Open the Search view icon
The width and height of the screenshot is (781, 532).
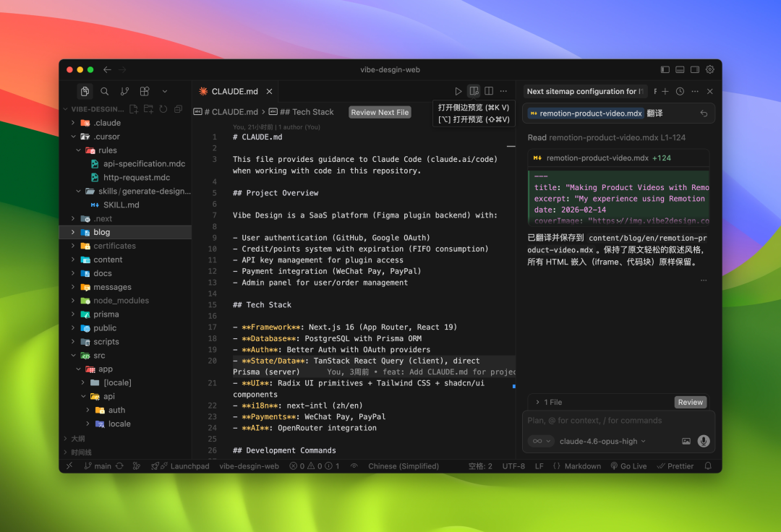point(105,92)
